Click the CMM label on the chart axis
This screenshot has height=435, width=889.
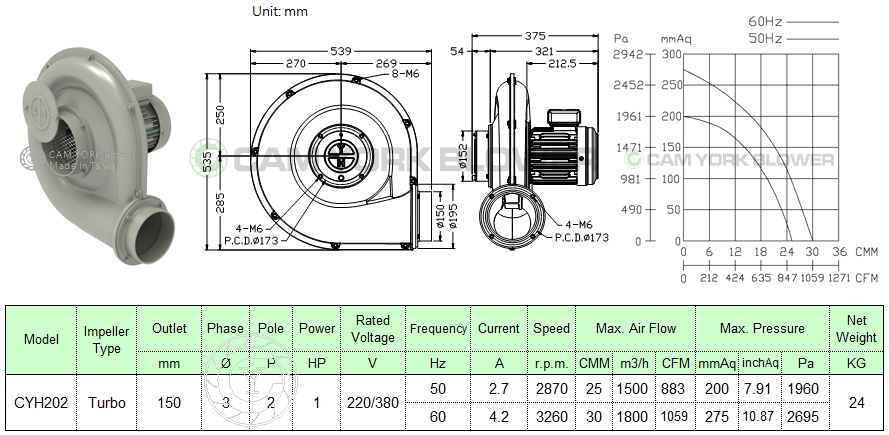(x=866, y=252)
